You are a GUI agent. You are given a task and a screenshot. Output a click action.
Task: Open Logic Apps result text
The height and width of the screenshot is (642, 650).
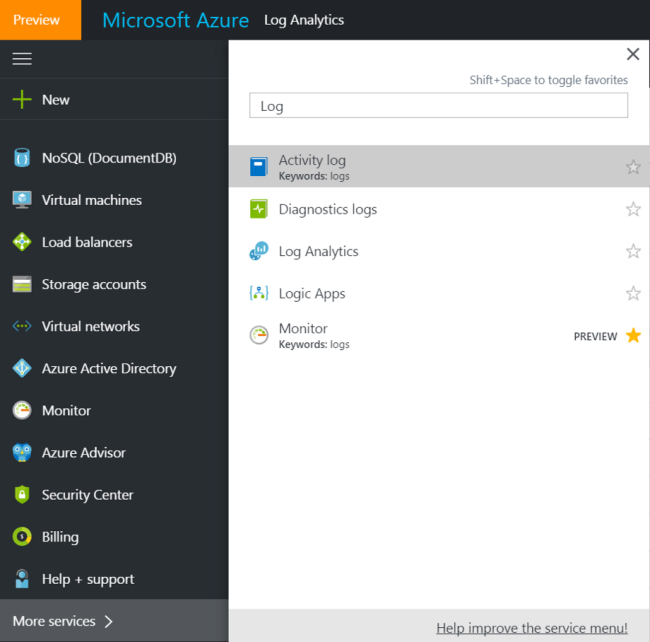point(312,294)
